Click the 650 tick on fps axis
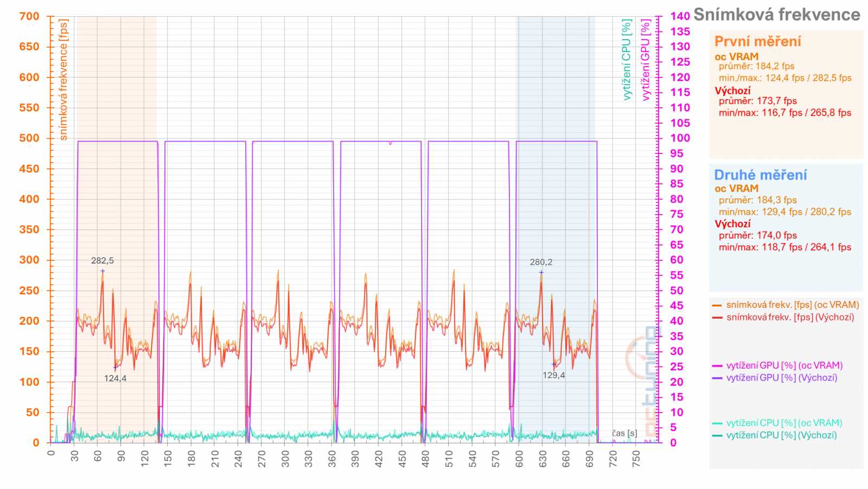The image size is (868, 489). (x=29, y=47)
